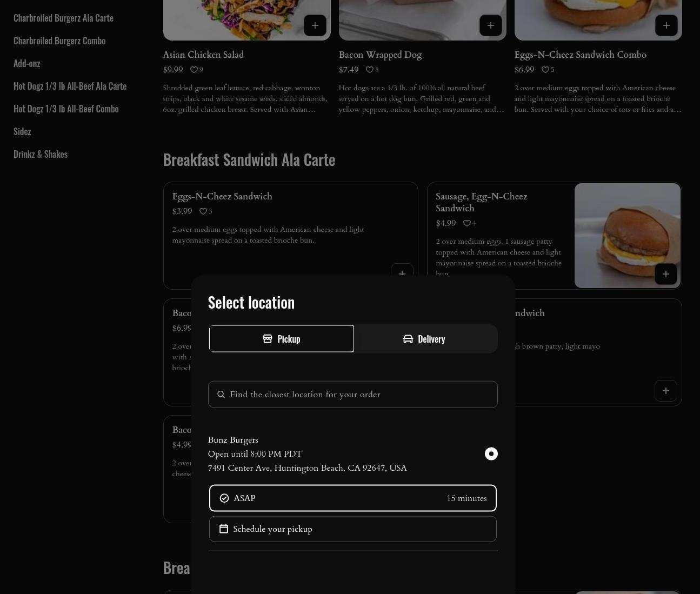This screenshot has width=700, height=594.
Task: Go to Drinkz & Shakes menu category
Action: 41,154
